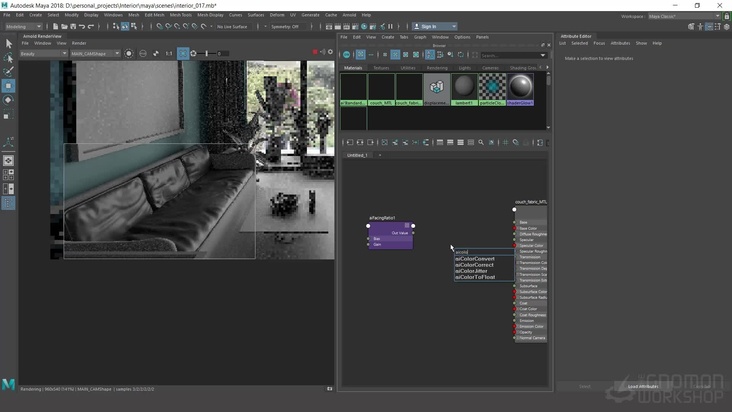This screenshot has width=732, height=412.
Task: Open the Beauty AOV dropdown
Action: click(43, 54)
